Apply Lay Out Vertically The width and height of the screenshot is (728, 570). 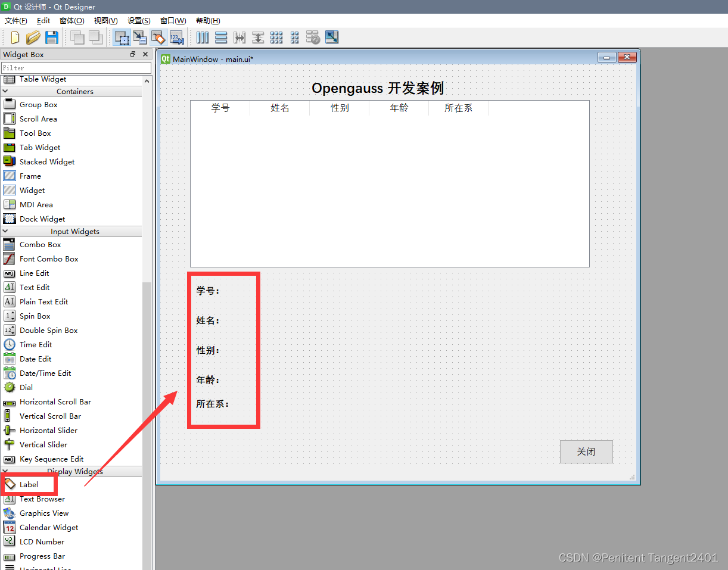(x=221, y=38)
